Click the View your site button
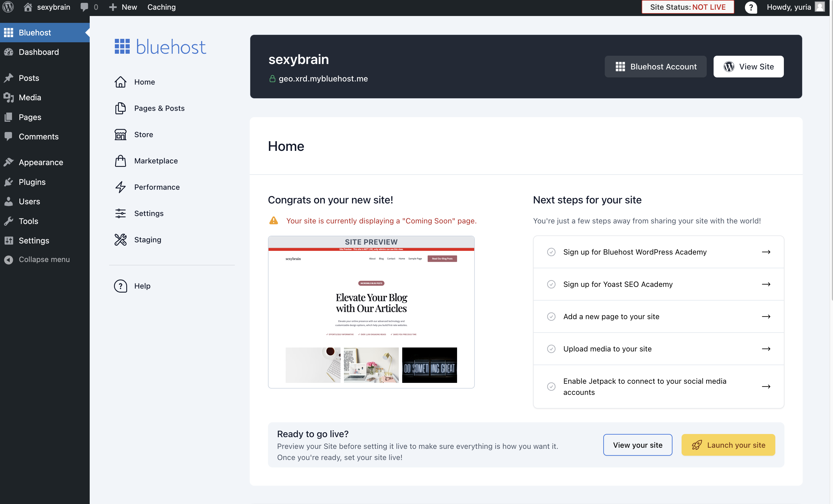This screenshot has height=504, width=833. click(638, 445)
